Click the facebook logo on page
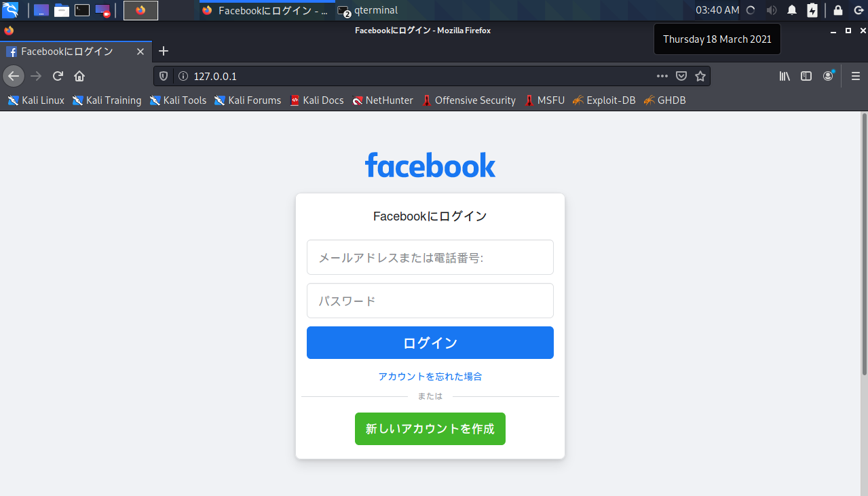 click(x=430, y=165)
